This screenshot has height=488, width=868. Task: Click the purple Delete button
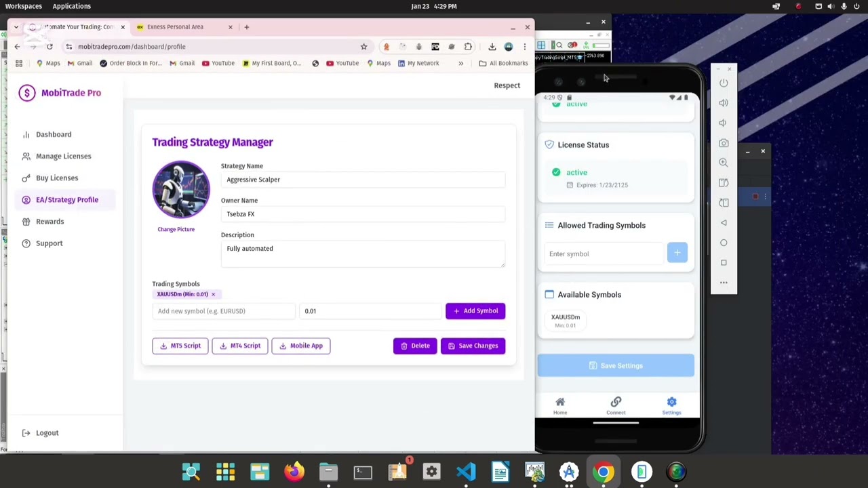click(x=415, y=346)
